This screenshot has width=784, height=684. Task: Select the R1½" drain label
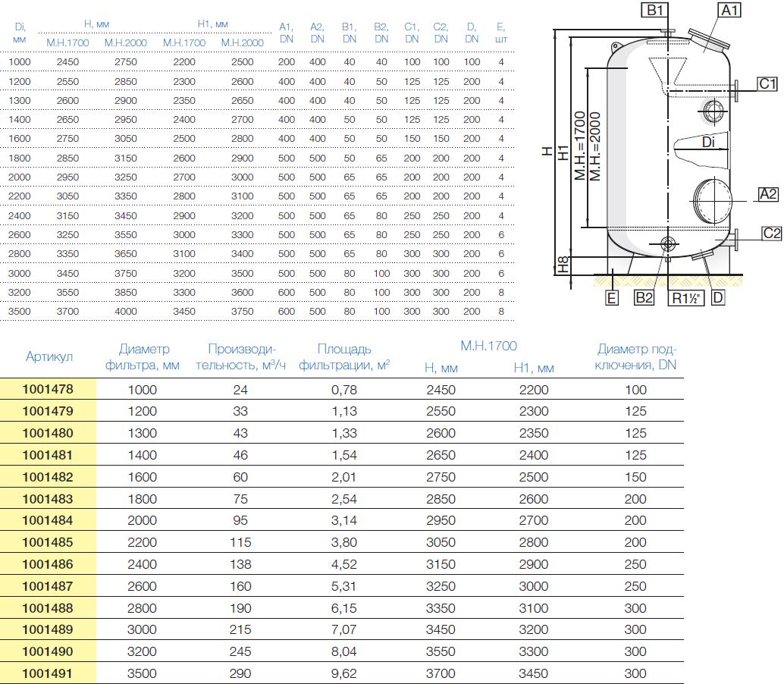[685, 297]
